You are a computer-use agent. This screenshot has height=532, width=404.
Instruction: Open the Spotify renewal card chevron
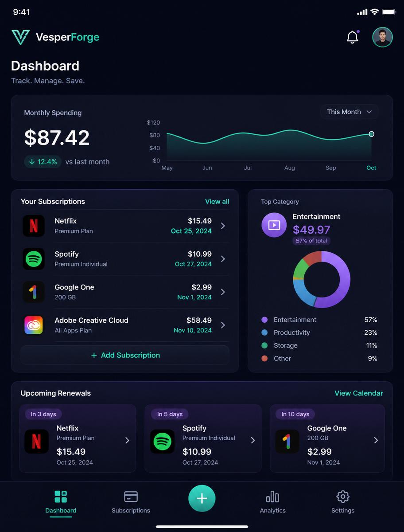coord(253,440)
